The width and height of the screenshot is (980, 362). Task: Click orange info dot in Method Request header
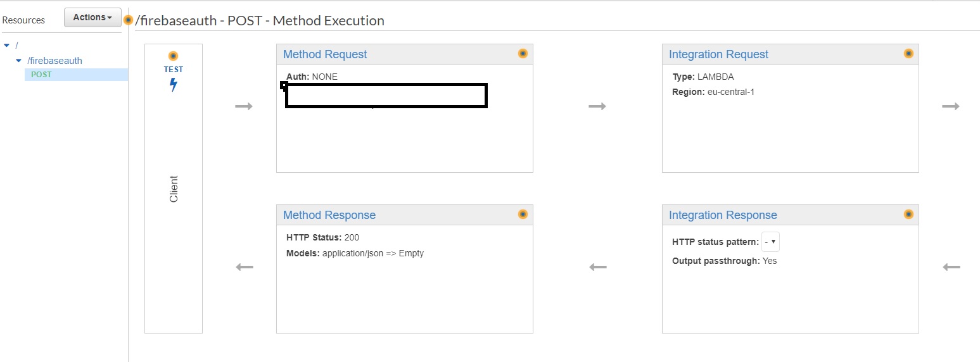[523, 54]
